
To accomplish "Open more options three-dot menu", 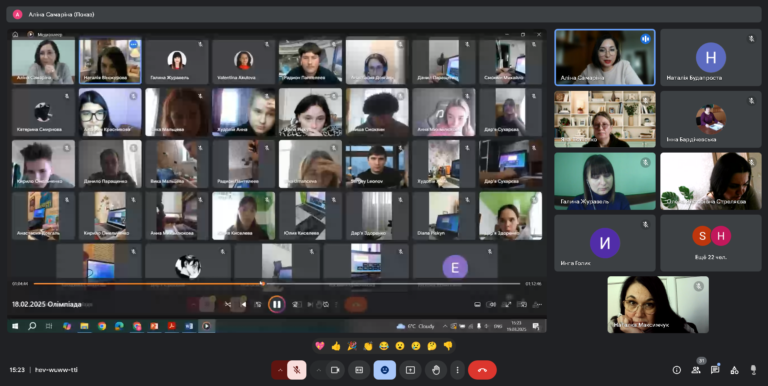I will tap(457, 370).
